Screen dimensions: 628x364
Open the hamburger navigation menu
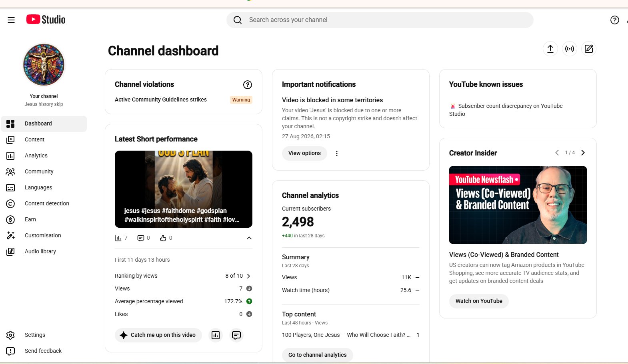11,20
